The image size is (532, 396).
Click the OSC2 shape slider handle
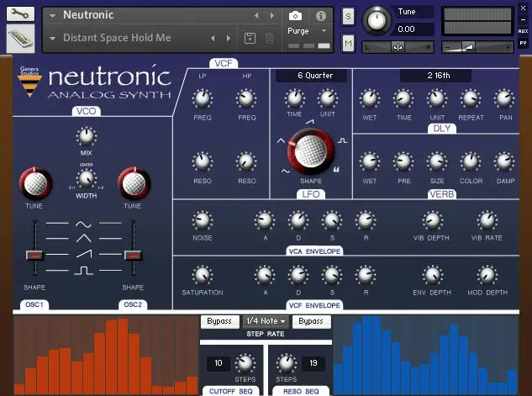[x=133, y=256]
